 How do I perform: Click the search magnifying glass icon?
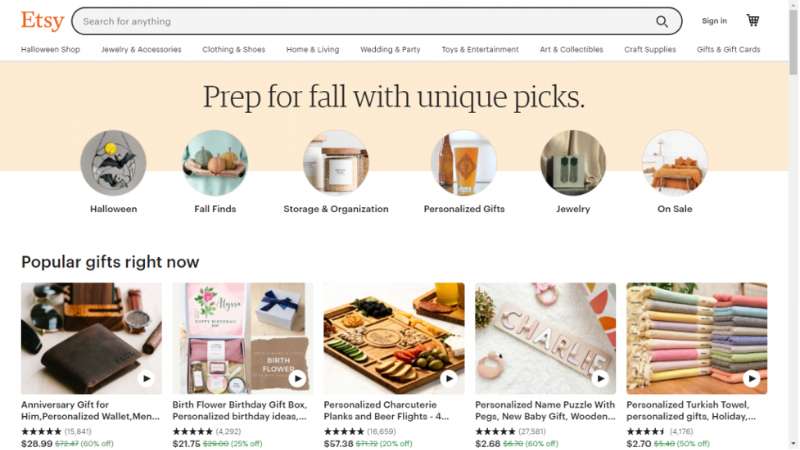coord(662,21)
